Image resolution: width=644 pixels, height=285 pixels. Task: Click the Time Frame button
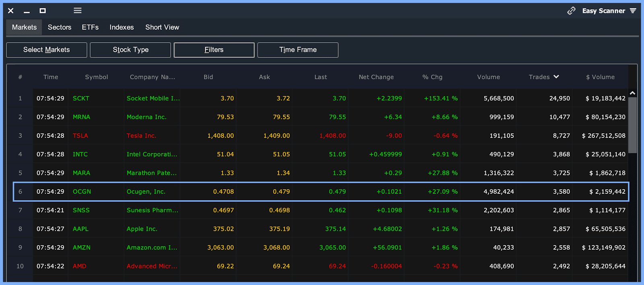click(x=298, y=50)
